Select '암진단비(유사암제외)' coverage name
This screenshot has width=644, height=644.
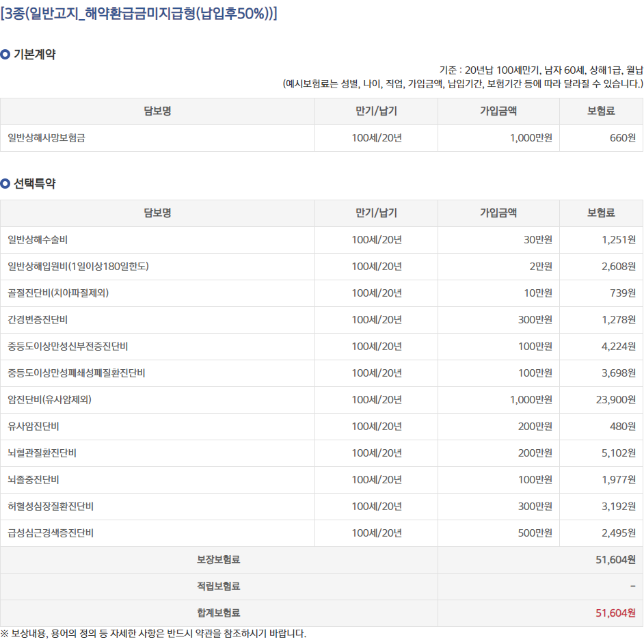[49, 400]
